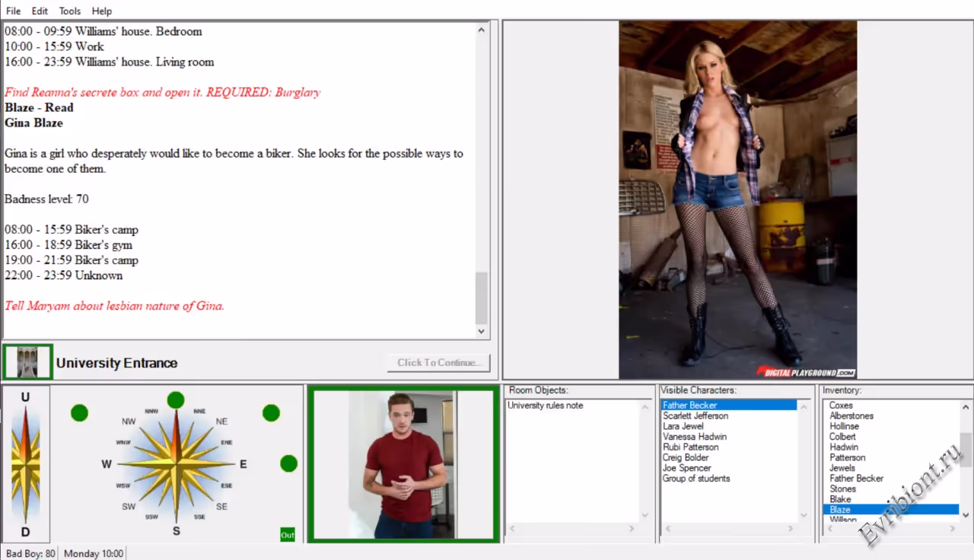Click the green exit dot at east
This screenshot has width=974, height=560.
(x=288, y=463)
